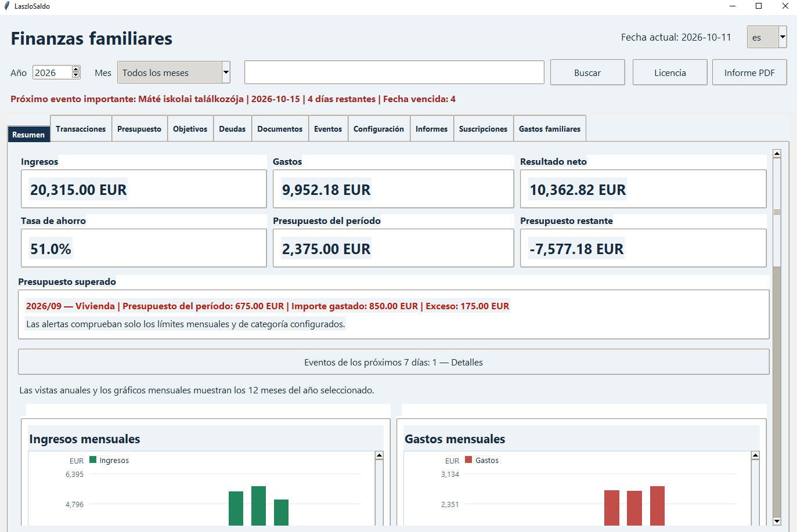Go to the Deudas tab
This screenshot has width=797, height=532.
tap(232, 129)
